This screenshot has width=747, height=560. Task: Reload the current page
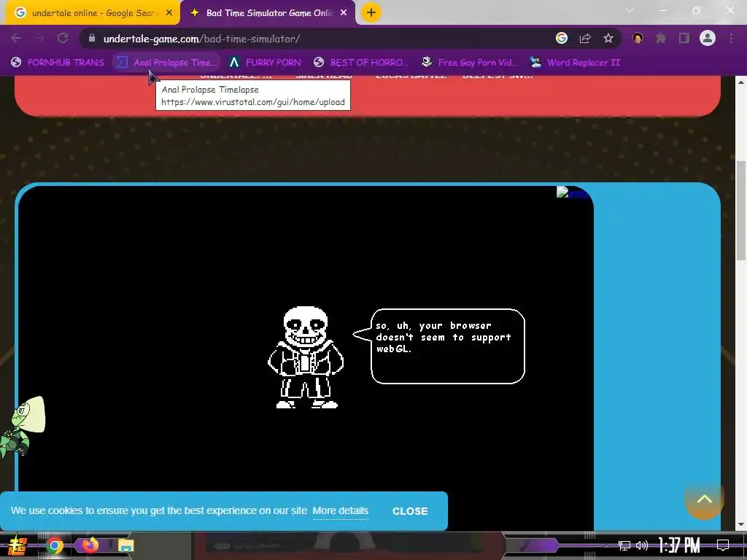click(x=63, y=39)
